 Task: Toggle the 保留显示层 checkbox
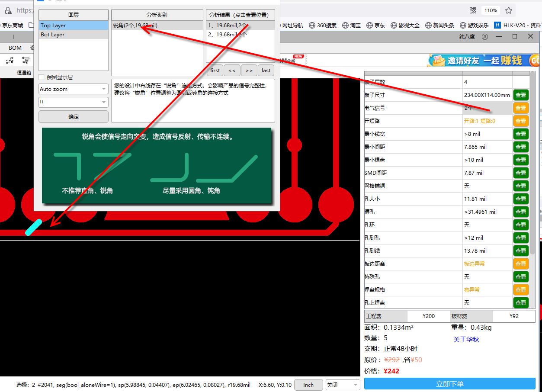(x=42, y=77)
